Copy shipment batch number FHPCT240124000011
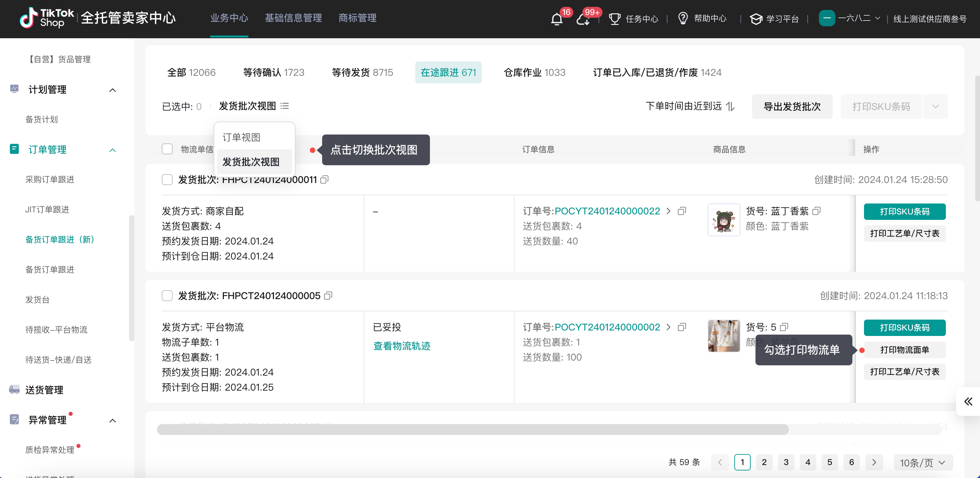Screen dimensions: 980x478 pyautogui.click(x=325, y=179)
